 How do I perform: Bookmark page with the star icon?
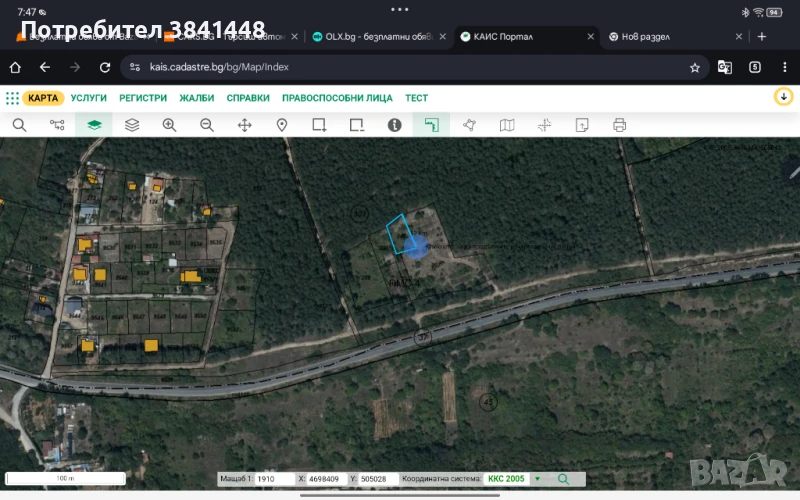tap(695, 68)
